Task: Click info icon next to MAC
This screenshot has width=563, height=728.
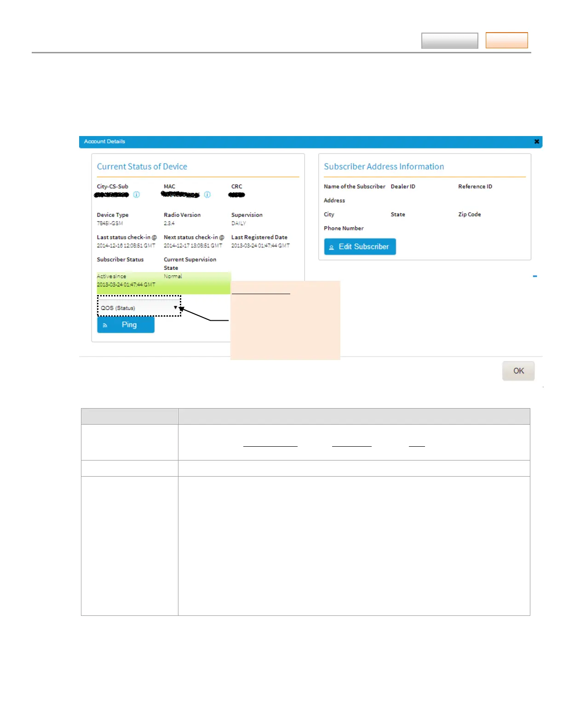Action: (x=207, y=195)
